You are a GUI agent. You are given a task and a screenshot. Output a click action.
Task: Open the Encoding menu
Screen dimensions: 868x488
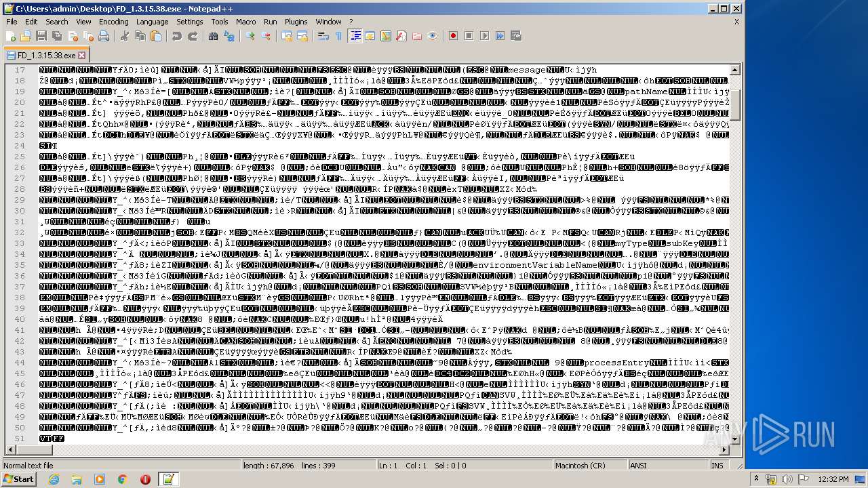point(113,22)
